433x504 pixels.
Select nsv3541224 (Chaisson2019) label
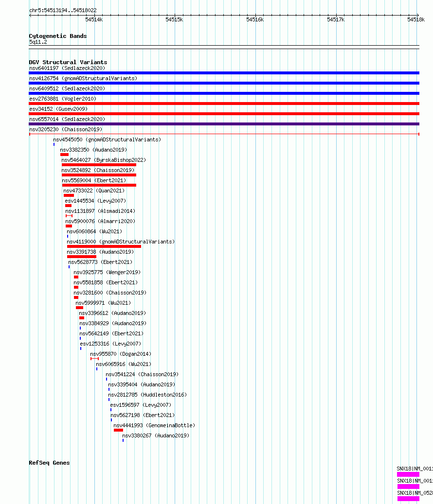[142, 374]
